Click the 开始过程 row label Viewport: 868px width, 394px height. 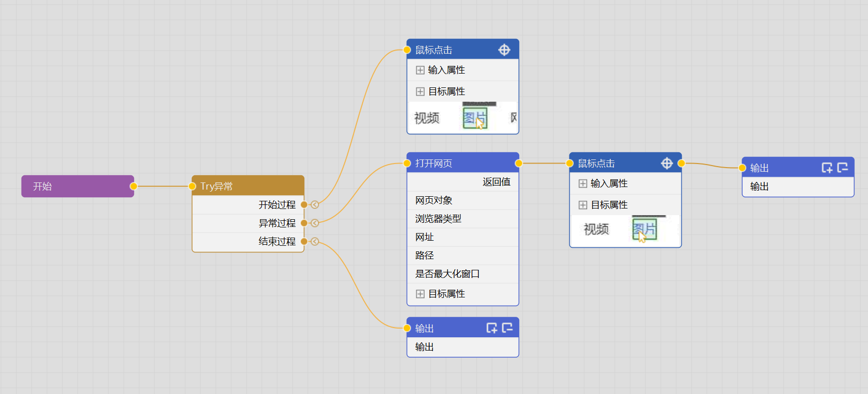coord(277,205)
